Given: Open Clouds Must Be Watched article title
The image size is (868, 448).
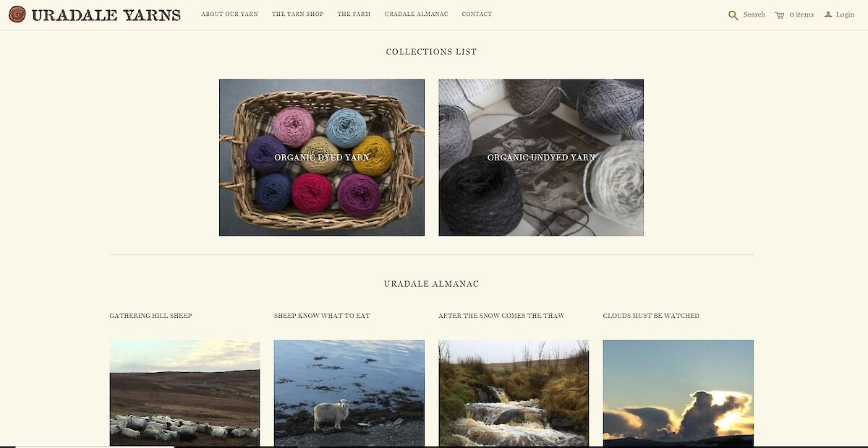Looking at the screenshot, I should pyautogui.click(x=651, y=316).
